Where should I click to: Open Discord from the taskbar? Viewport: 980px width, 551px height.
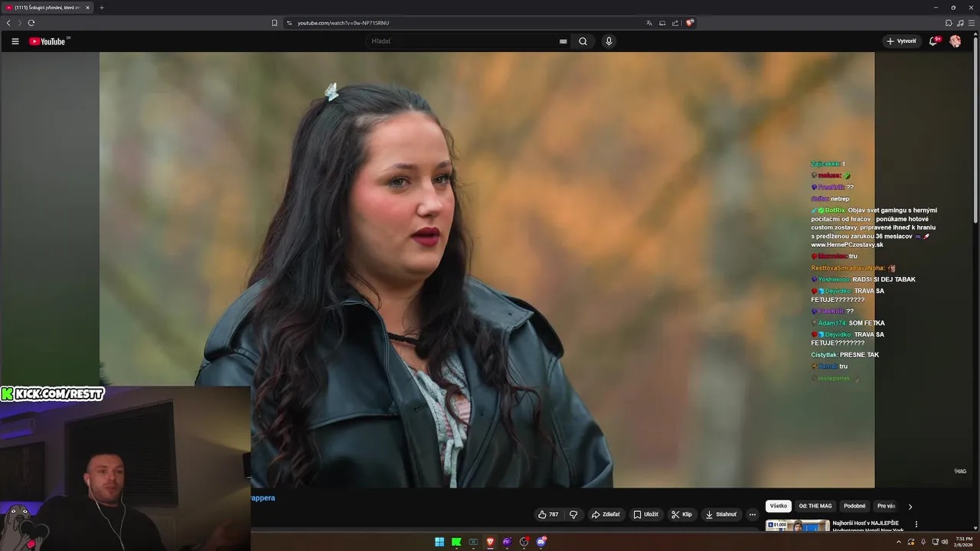tap(541, 542)
